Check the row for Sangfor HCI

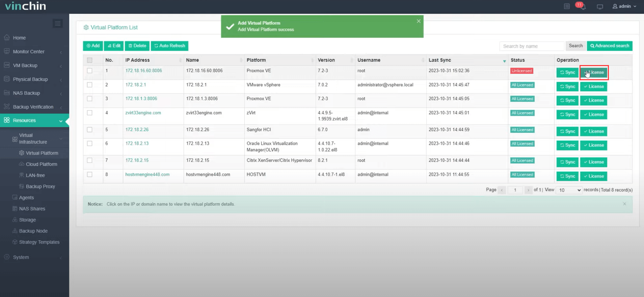(x=89, y=130)
